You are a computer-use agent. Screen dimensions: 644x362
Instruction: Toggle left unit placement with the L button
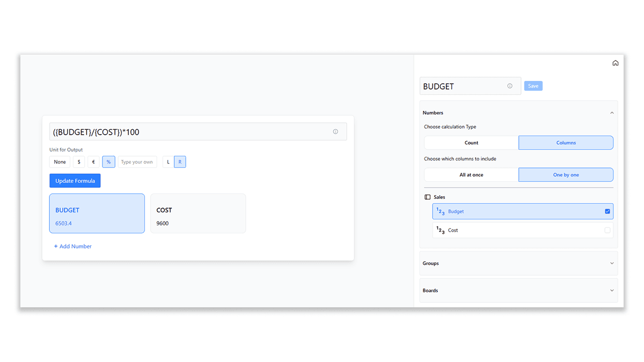(168, 161)
